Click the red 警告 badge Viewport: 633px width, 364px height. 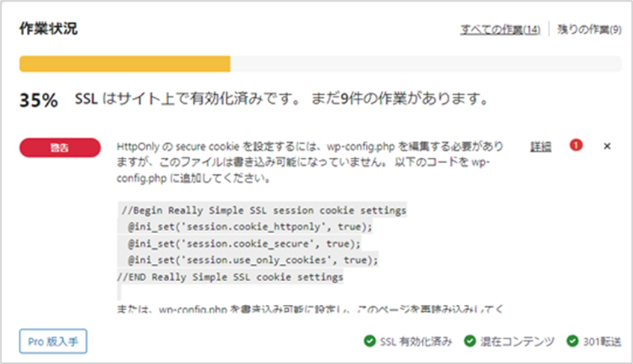click(60, 147)
